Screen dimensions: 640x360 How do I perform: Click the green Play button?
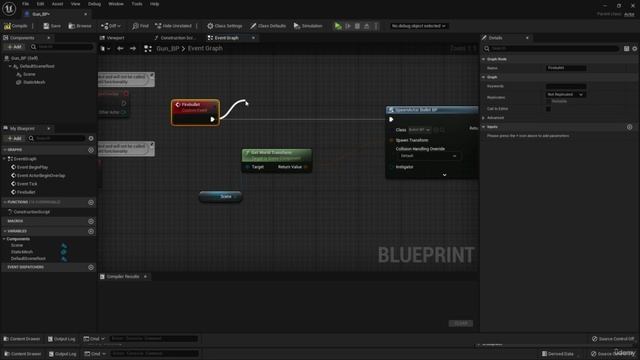(338, 26)
